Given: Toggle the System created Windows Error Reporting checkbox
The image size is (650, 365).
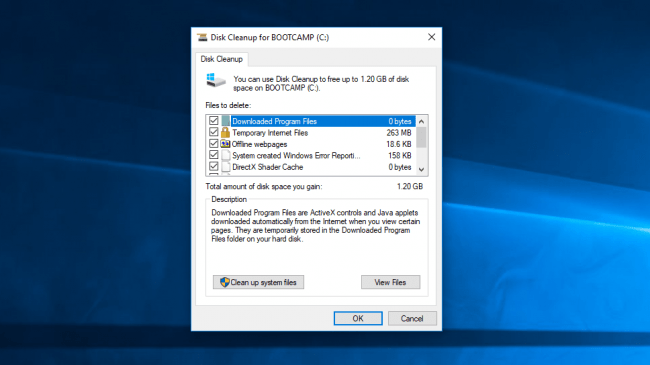Looking at the screenshot, I should (213, 155).
